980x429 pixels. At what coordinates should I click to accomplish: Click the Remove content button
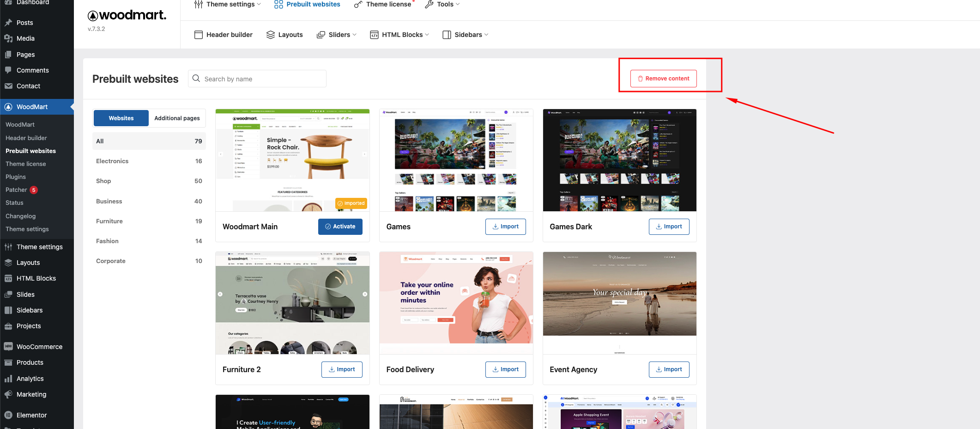(x=663, y=79)
